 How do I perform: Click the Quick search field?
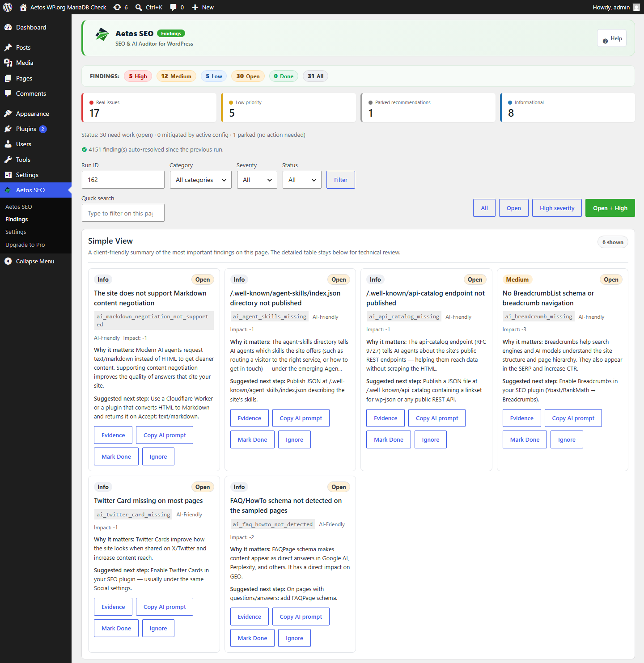click(x=123, y=213)
